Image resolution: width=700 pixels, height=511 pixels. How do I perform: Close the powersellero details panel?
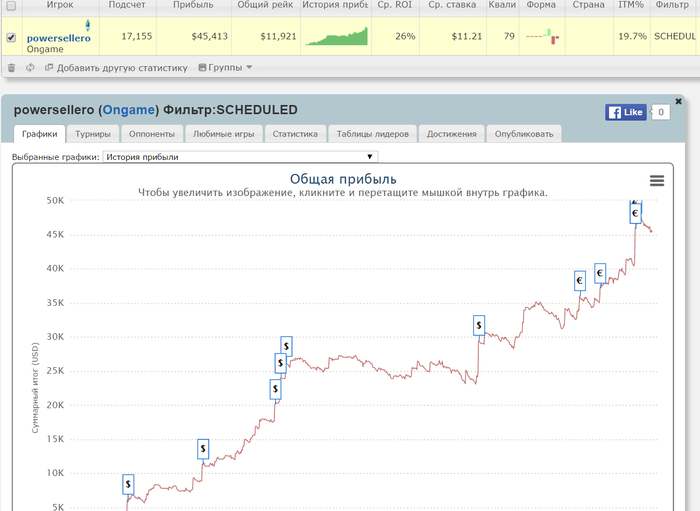678,101
